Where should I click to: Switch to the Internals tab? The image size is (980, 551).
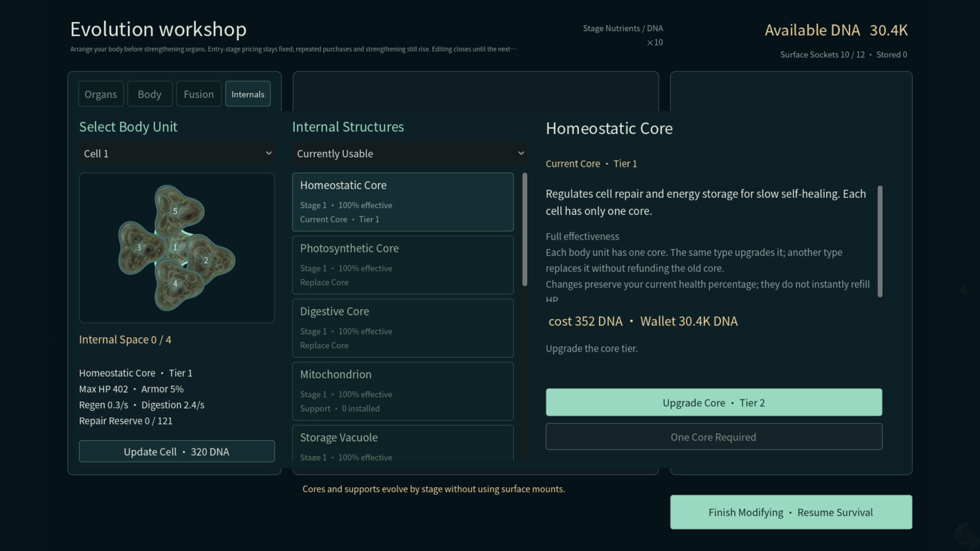tap(248, 94)
